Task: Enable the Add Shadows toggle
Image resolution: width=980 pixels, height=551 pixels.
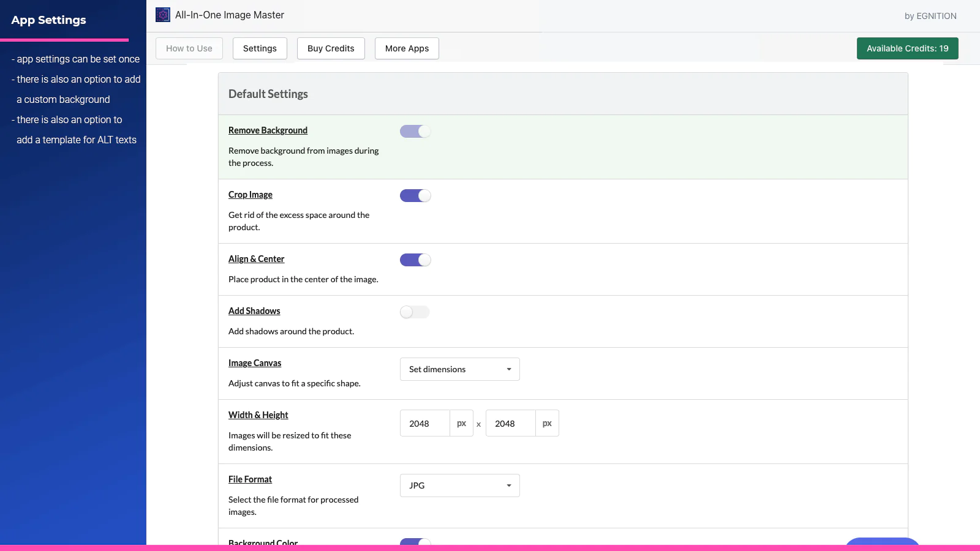Action: 415,312
